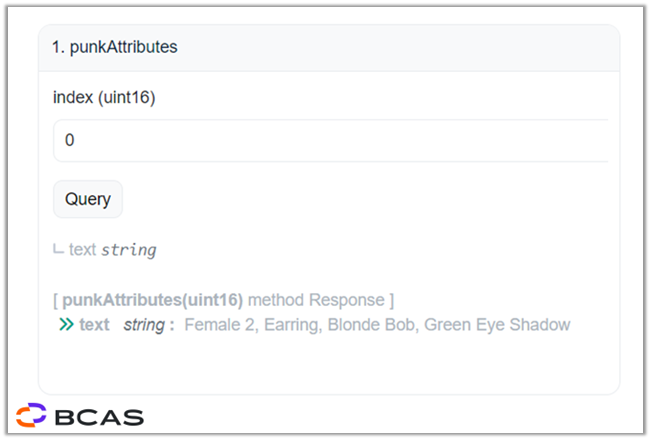Click the bold text label beside the chevron
Viewport: 651px width, 440px height.
[95, 325]
